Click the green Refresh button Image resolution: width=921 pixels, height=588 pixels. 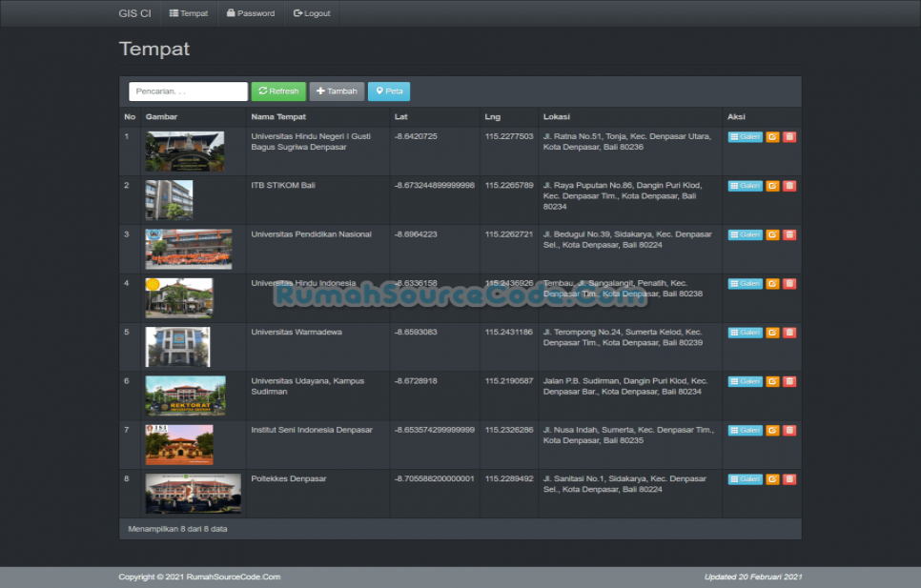tap(278, 91)
